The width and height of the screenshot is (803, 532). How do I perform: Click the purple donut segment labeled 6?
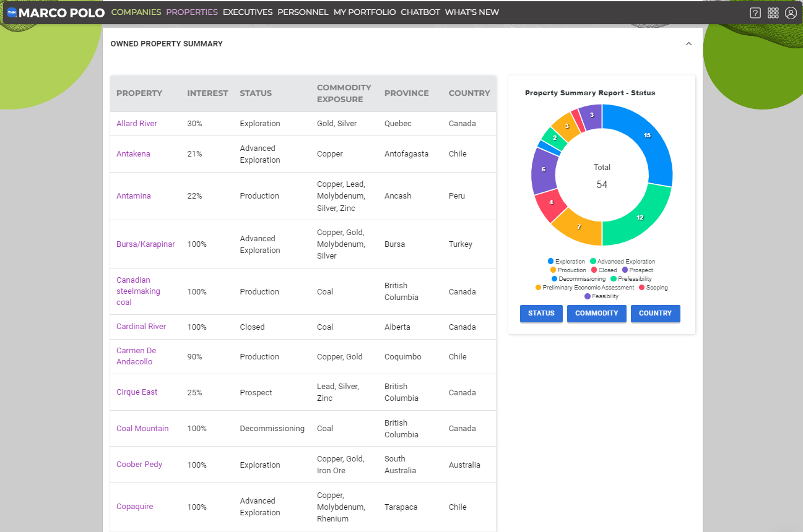tap(544, 169)
